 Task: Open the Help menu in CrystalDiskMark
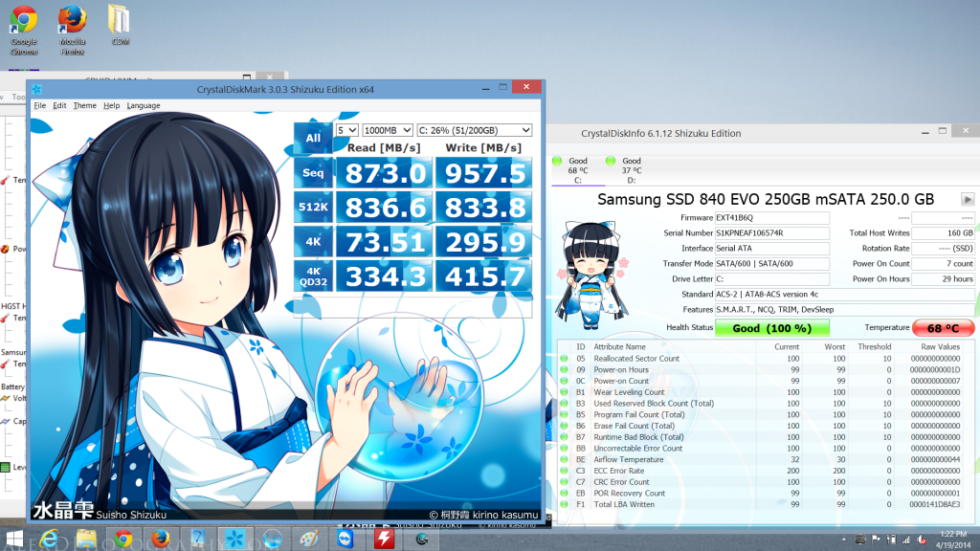111,105
